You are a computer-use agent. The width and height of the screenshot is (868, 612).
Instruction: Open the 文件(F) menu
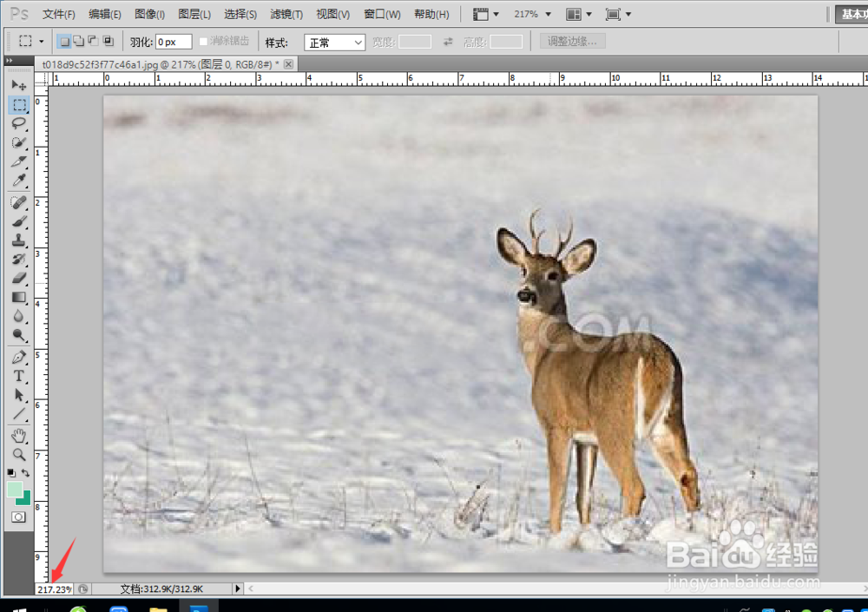59,15
